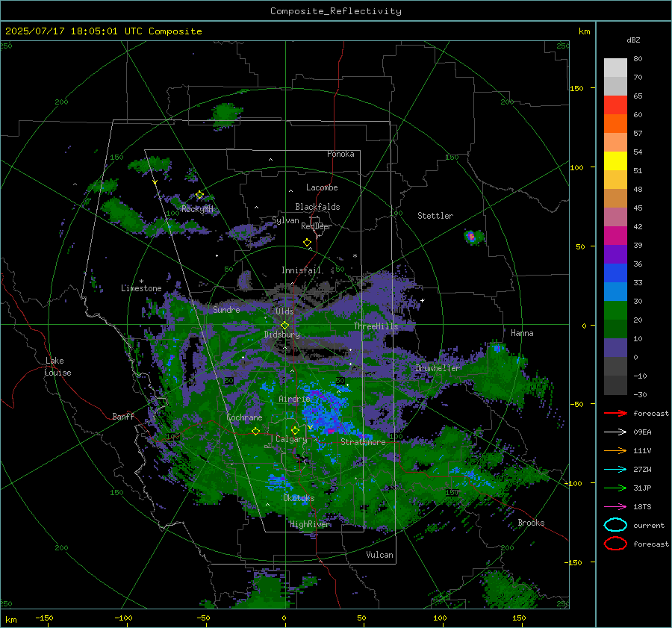The height and width of the screenshot is (628, 672).
Task: Select the Stettler label
Action: [x=435, y=216]
